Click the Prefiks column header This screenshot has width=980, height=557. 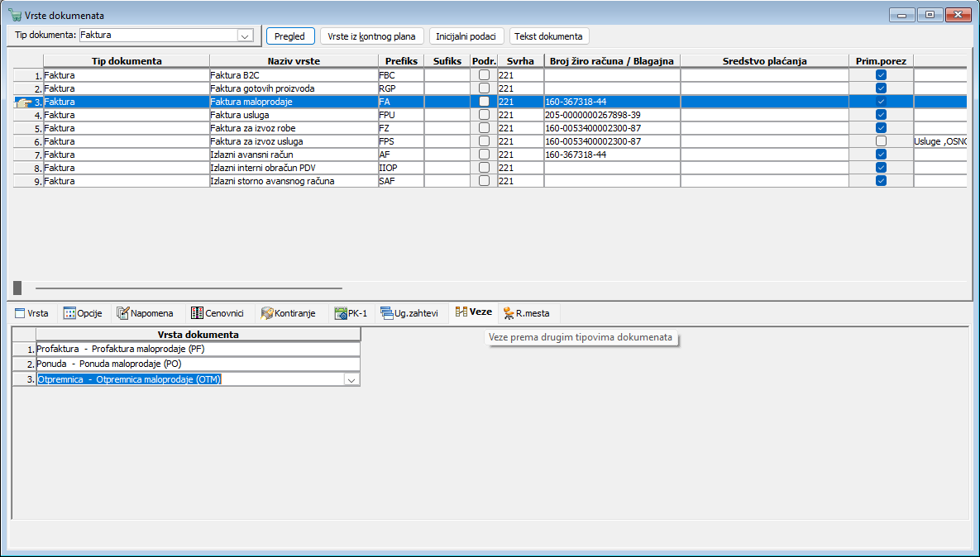(x=401, y=61)
